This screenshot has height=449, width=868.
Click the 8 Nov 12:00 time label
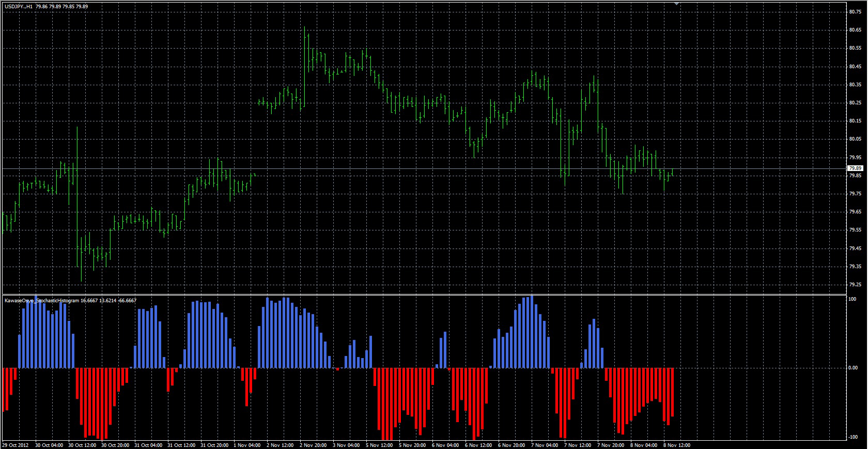click(677, 445)
